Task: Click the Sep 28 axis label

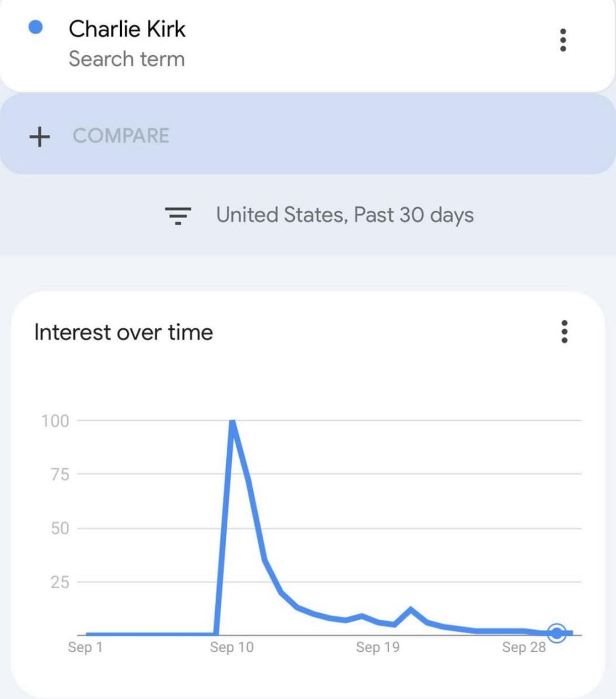Action: (x=524, y=647)
